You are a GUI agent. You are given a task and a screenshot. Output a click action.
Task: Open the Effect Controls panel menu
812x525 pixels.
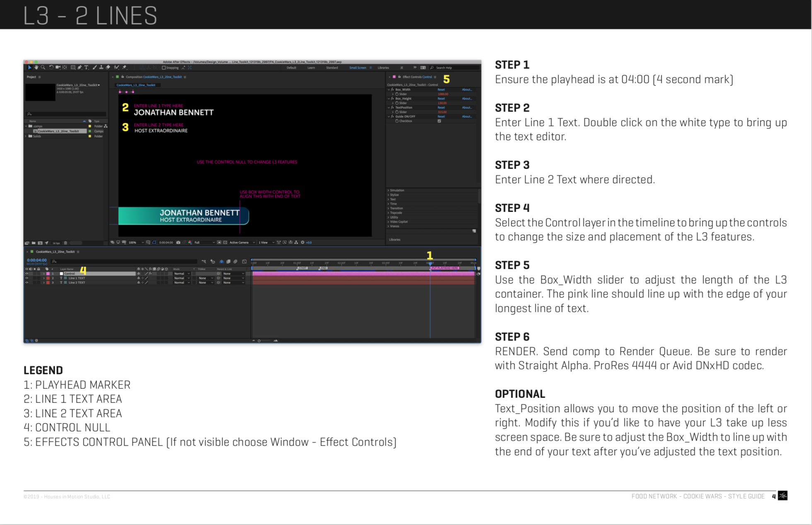click(435, 77)
